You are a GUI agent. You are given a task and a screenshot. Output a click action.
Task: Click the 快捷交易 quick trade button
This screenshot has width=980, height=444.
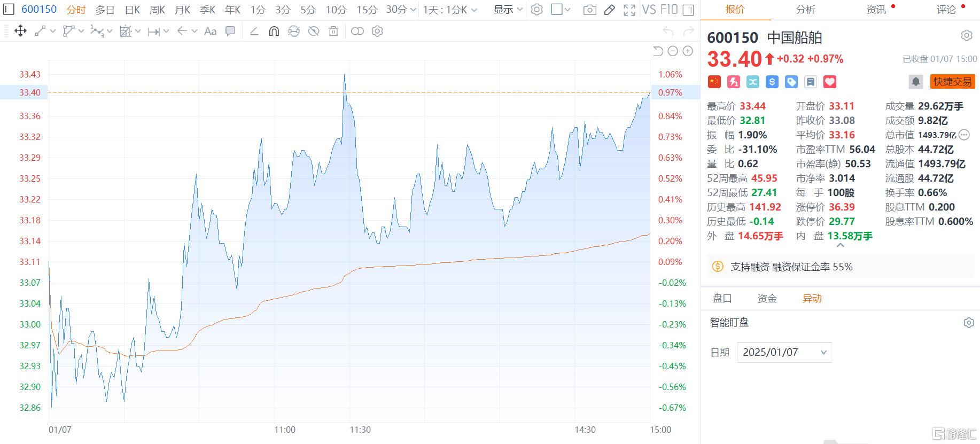pyautogui.click(x=953, y=82)
